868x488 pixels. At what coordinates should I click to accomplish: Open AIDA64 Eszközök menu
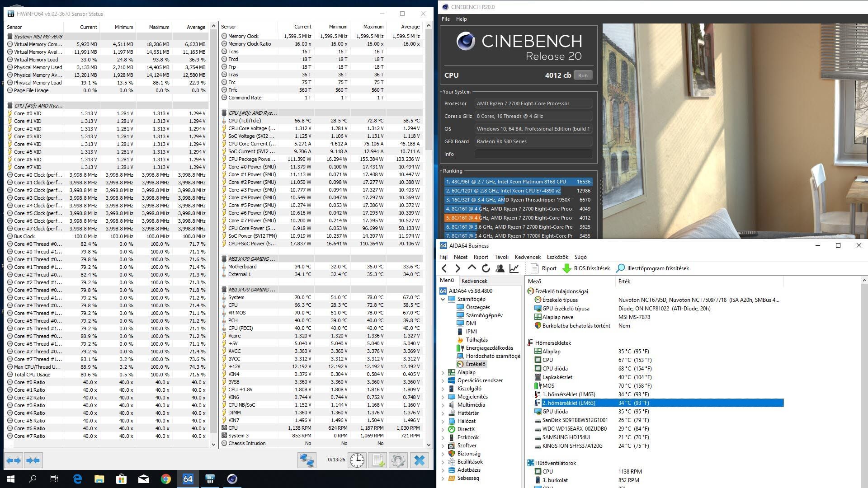point(557,257)
